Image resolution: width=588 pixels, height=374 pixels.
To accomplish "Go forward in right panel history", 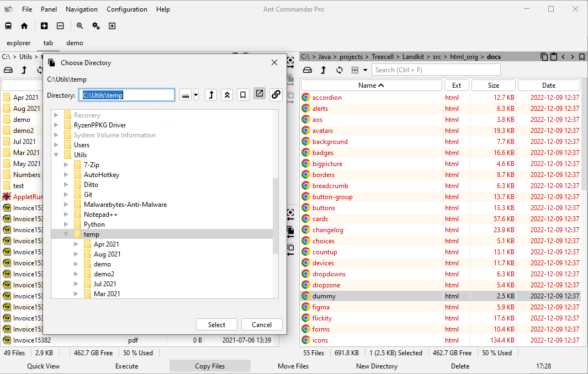I will [572, 57].
